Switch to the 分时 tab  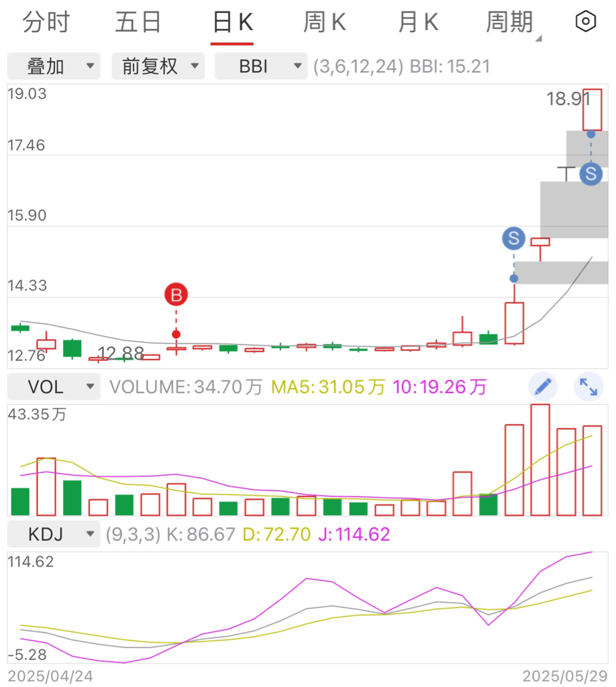[x=46, y=22]
